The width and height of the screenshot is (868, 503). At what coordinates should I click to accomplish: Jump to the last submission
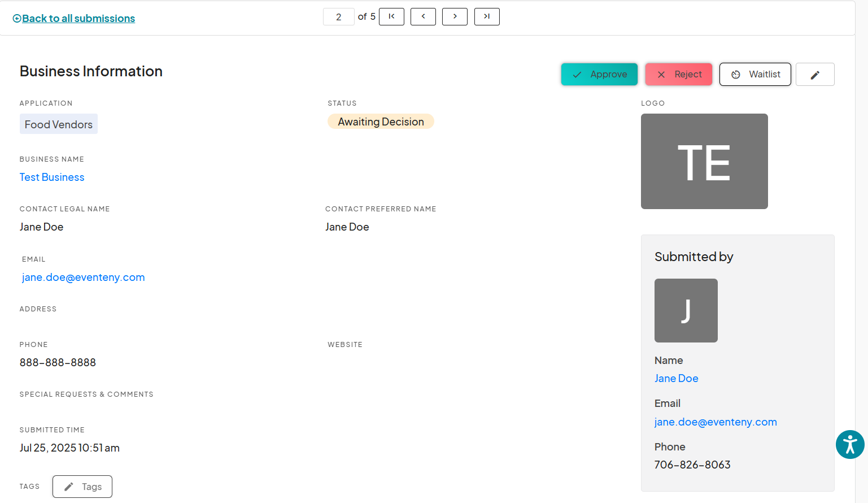487,16
